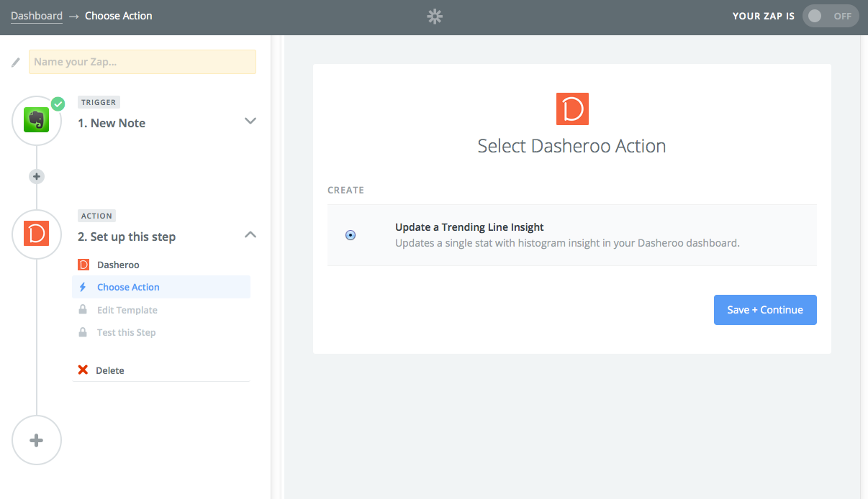Click the CREATE section label

345,191
